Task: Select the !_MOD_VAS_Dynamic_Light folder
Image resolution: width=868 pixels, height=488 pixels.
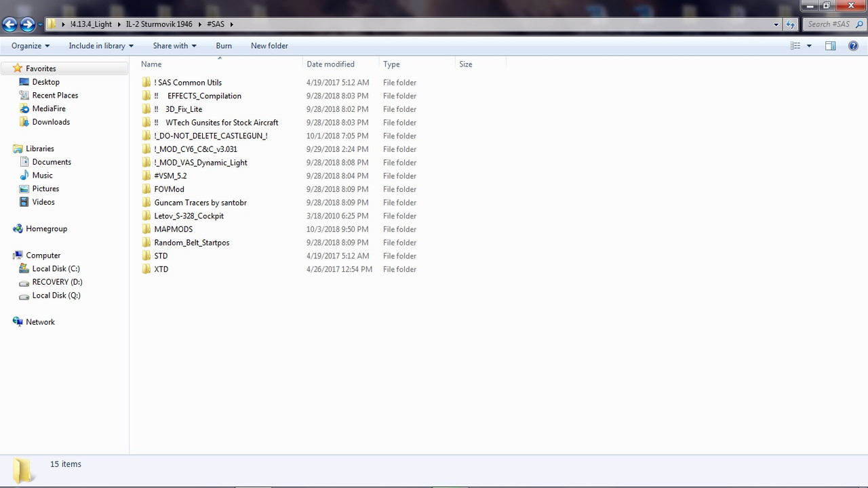Action: [x=201, y=163]
